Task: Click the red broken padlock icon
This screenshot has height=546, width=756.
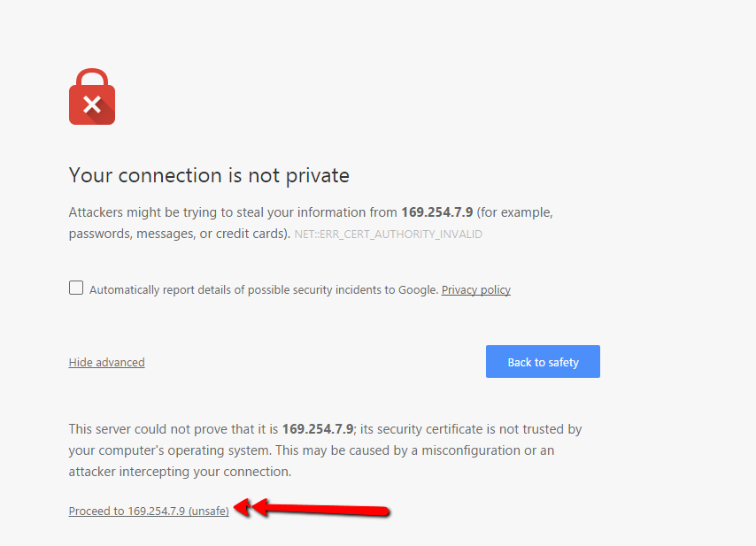Action: pos(92,97)
